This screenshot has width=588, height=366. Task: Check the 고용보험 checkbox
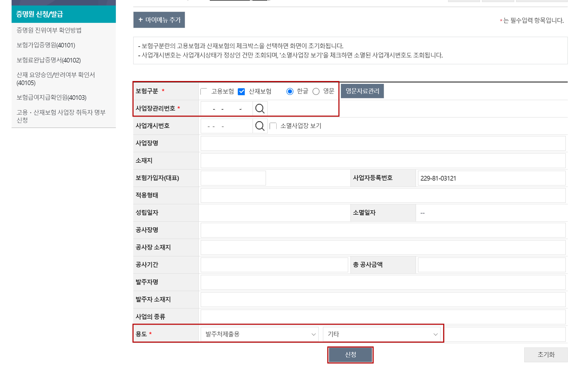[x=204, y=92]
